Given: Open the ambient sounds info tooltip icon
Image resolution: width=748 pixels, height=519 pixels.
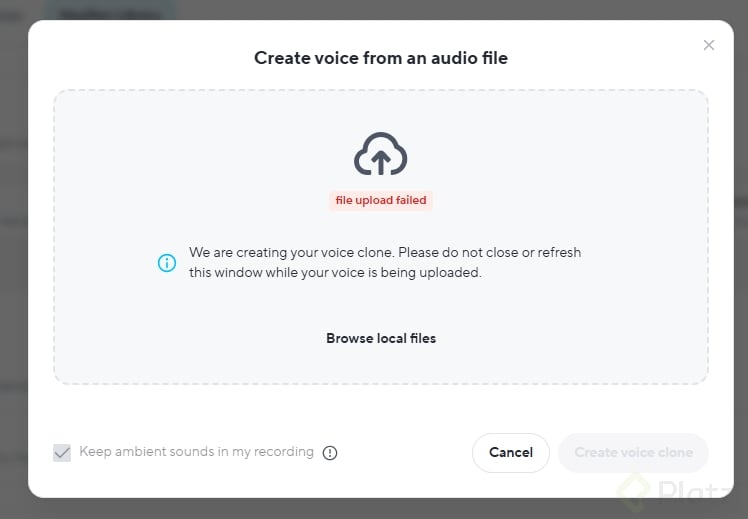Looking at the screenshot, I should (330, 453).
